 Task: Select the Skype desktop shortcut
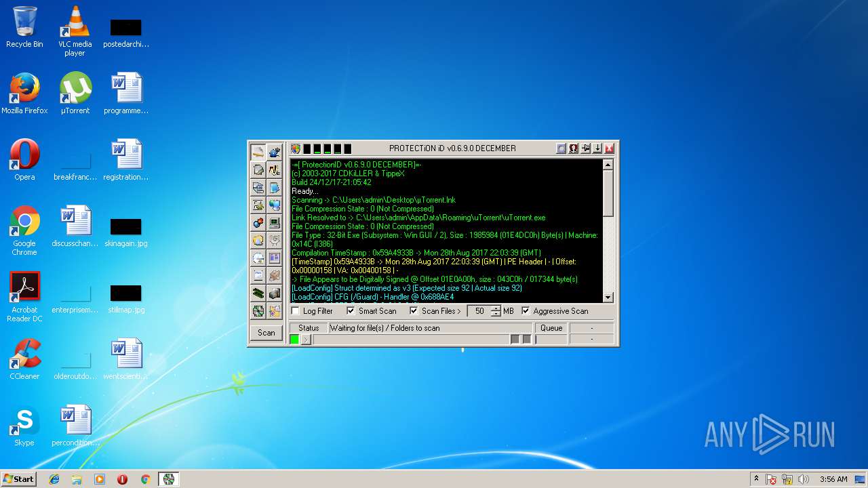pyautogui.click(x=24, y=426)
